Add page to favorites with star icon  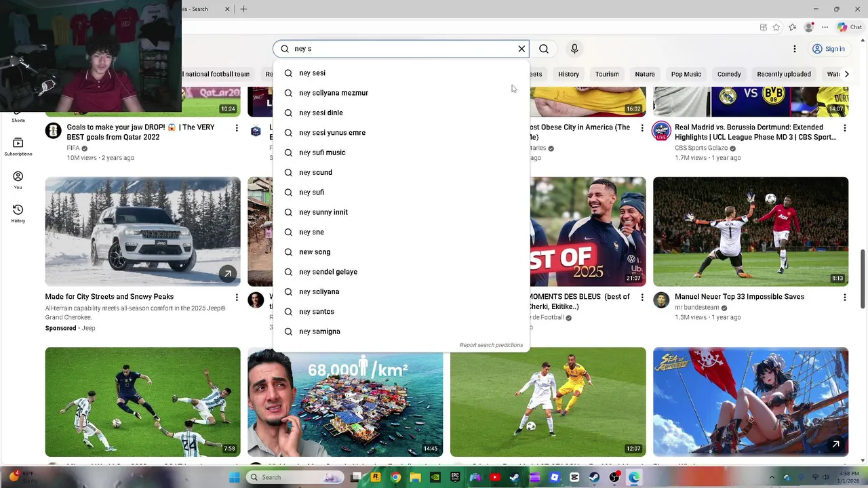point(776,27)
